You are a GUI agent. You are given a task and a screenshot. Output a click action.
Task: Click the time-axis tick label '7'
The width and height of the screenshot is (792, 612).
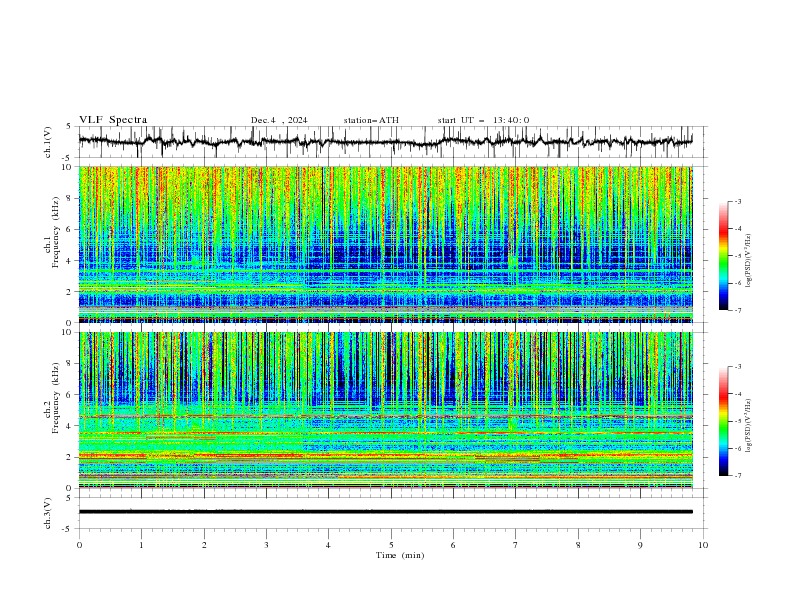click(x=516, y=545)
